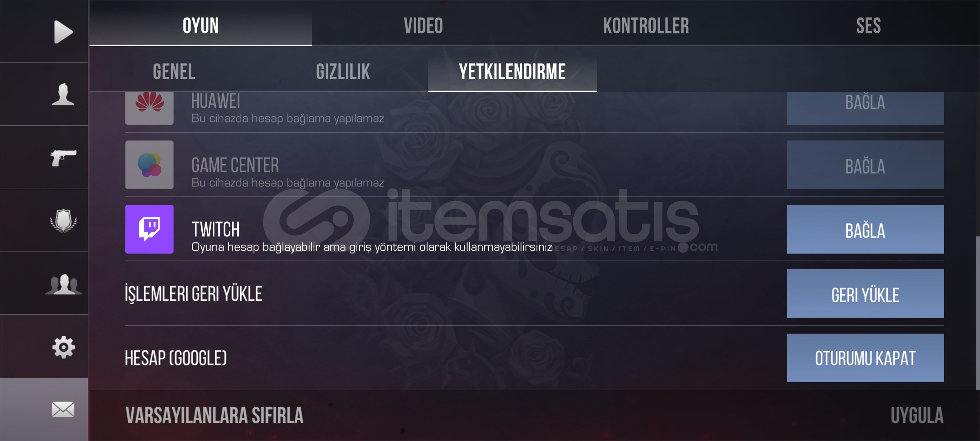980x441 pixels.
Task: Open the profile silhouette icon
Action: [63, 94]
